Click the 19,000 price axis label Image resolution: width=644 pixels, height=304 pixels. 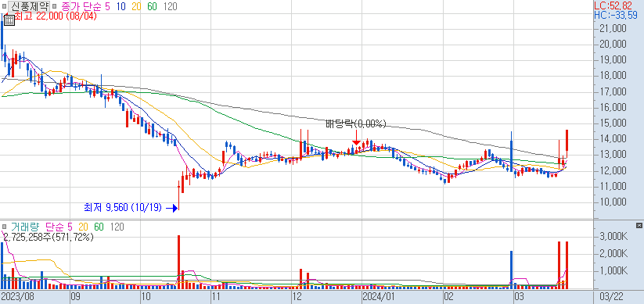pyautogui.click(x=613, y=60)
